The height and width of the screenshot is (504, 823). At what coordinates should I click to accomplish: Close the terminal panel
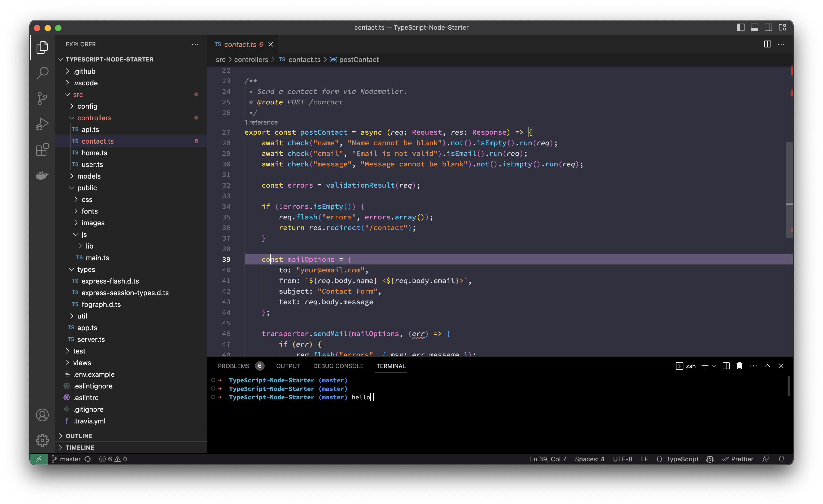point(781,366)
